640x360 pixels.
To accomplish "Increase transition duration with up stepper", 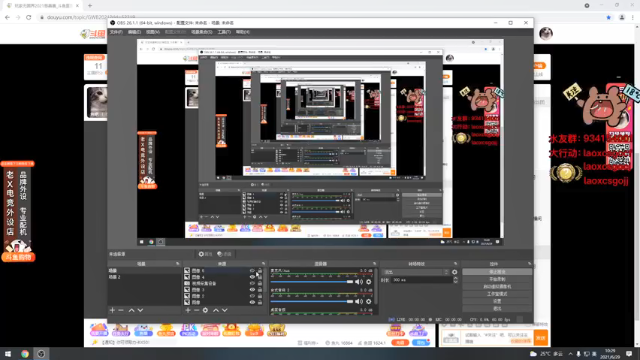I will tap(456, 278).
